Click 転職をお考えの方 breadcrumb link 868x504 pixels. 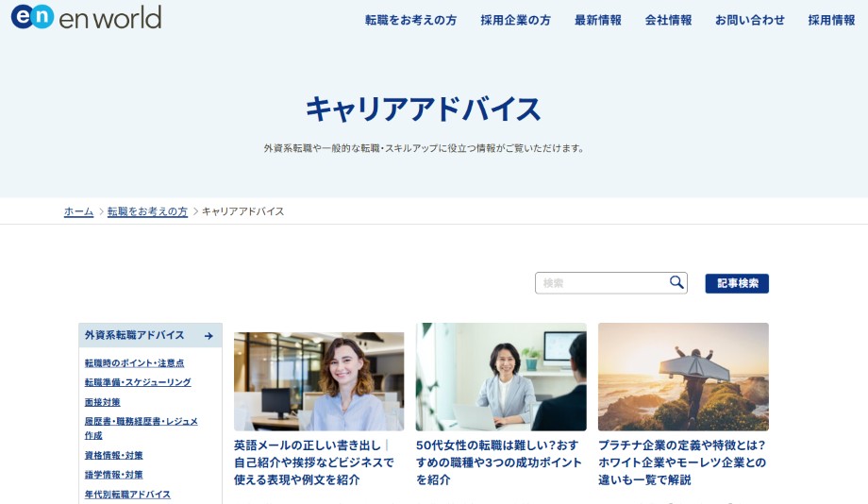pos(147,211)
